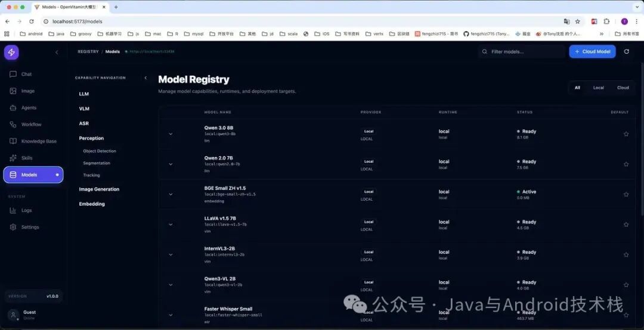
Task: Open the Logs page
Action: [x=33, y=210]
